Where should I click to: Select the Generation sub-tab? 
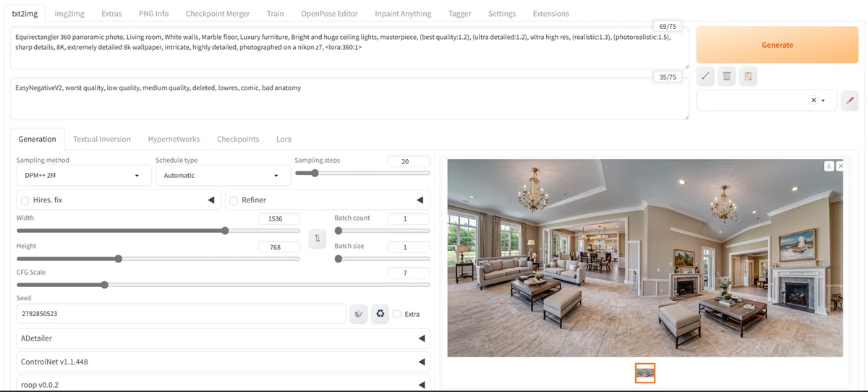pyautogui.click(x=37, y=139)
